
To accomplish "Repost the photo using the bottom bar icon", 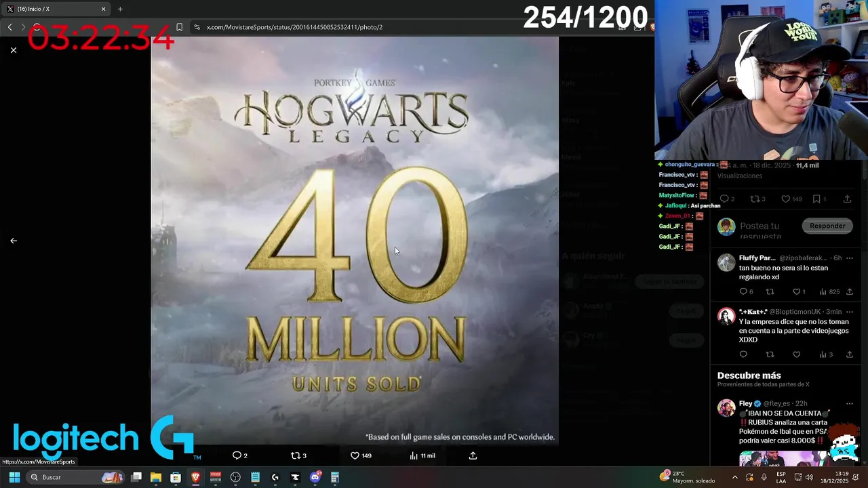I will click(295, 455).
